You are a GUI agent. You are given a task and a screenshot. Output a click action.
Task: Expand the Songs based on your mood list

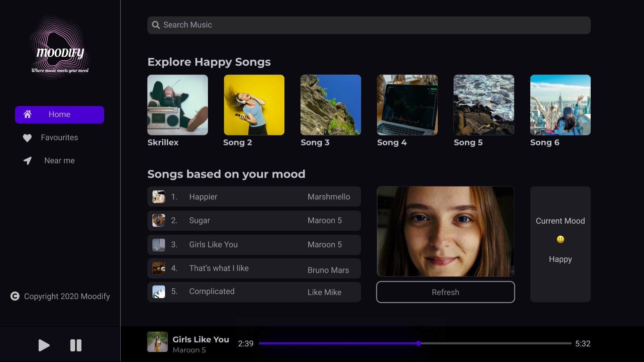point(226,174)
